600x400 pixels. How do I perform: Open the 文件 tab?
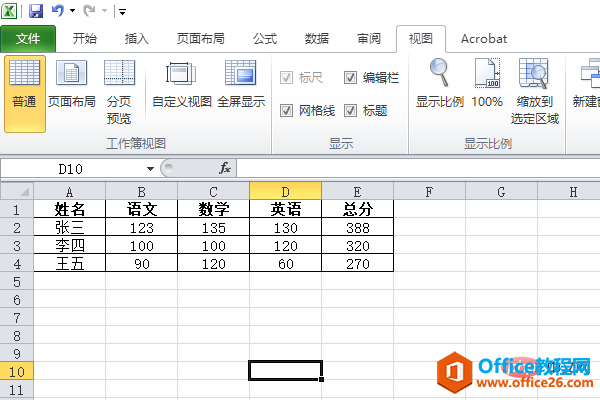tap(28, 39)
